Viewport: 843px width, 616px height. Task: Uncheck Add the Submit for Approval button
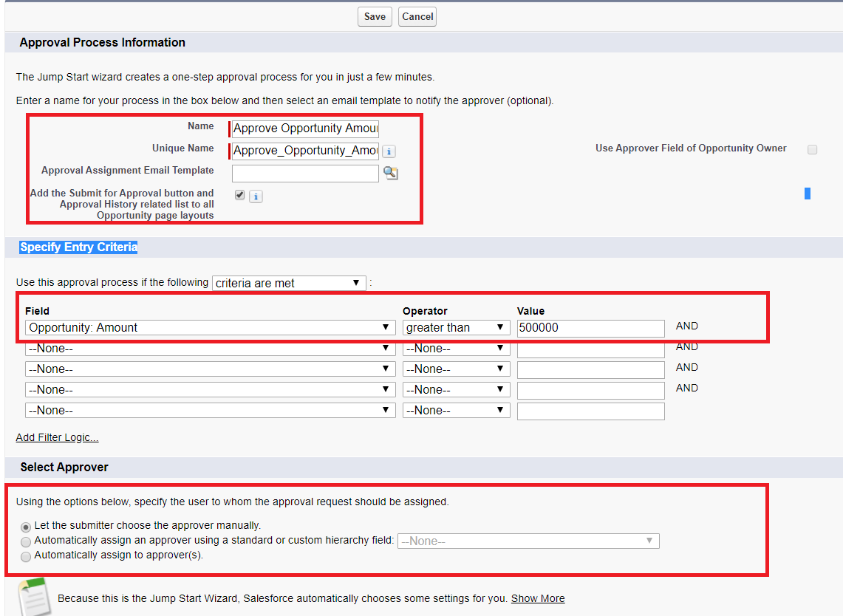(x=239, y=196)
